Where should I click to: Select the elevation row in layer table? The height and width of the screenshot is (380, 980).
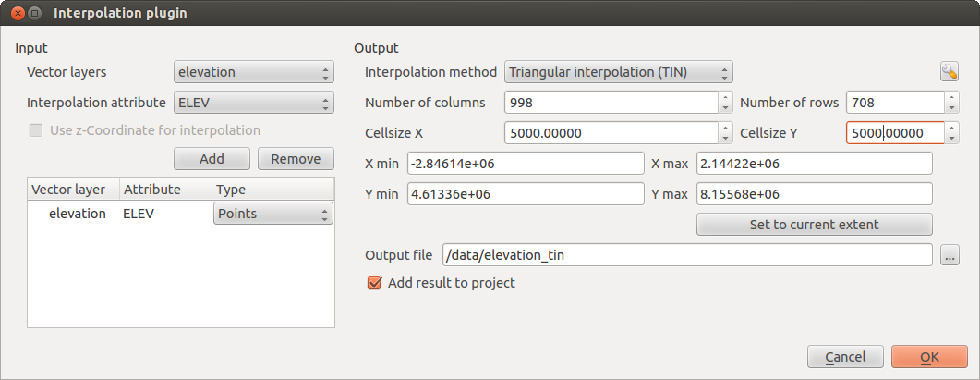79,214
